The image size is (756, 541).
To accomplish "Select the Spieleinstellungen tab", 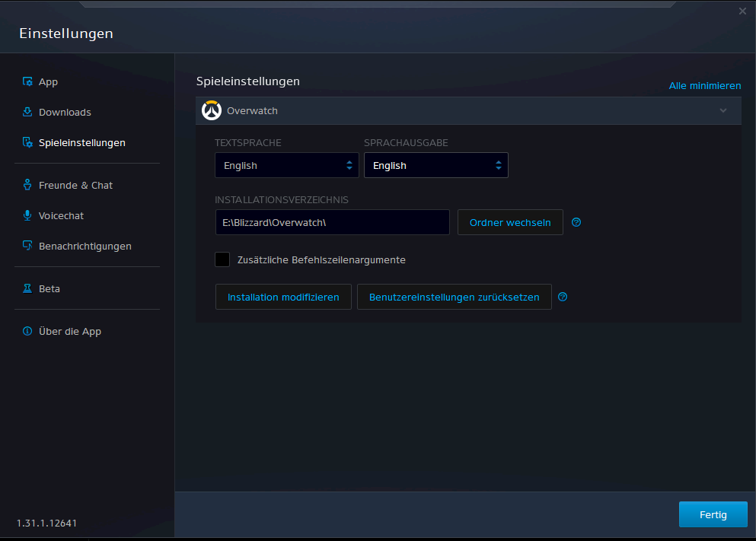I will 82,142.
